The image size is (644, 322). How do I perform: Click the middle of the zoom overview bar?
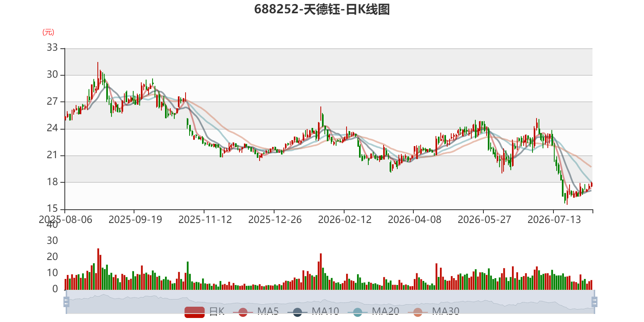pos(330,302)
